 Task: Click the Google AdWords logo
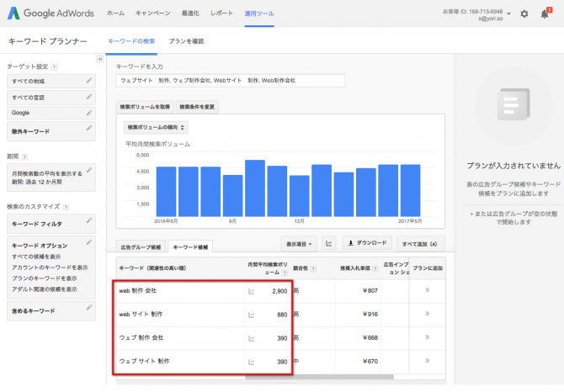point(51,13)
